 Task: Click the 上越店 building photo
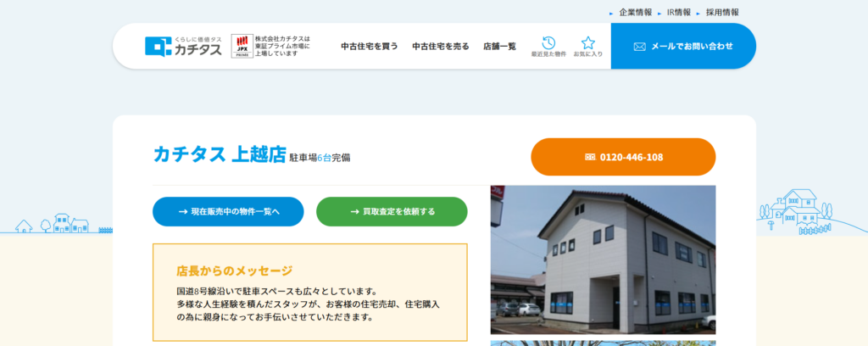(x=603, y=260)
